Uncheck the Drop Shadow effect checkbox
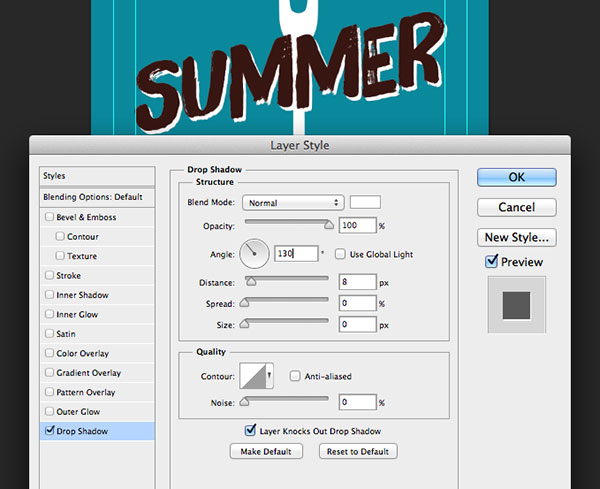The width and height of the screenshot is (600, 489). click(49, 430)
